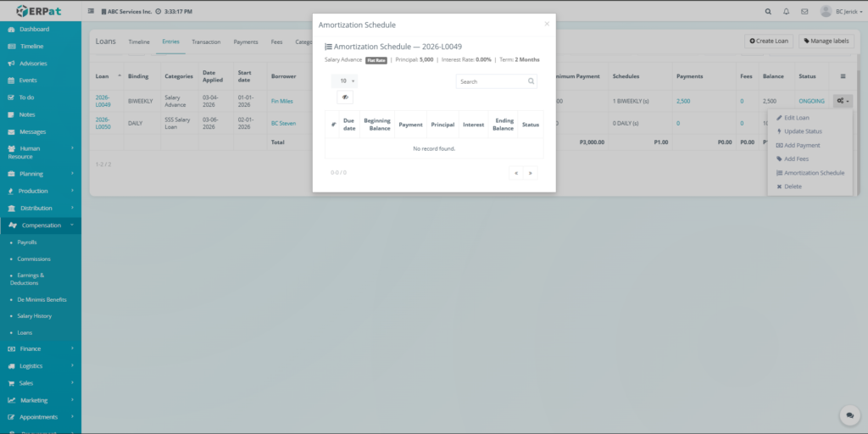
Task: Switch to the Payments tab
Action: tap(246, 42)
